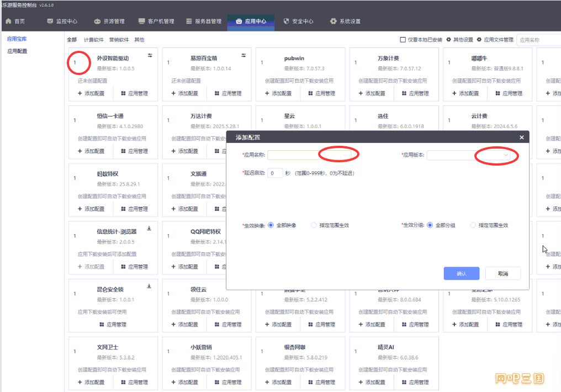561x392 pixels.
Task: Click 应用管理 on 嘟嘟牛 card
Action: (509, 93)
